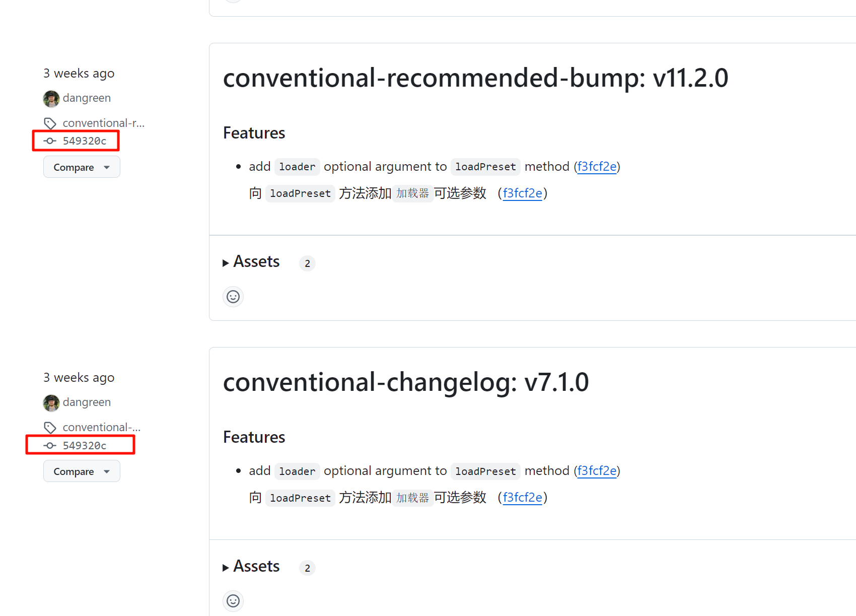Click the tag icon for conventional-r... release
Image resolution: width=856 pixels, height=616 pixels.
pos(50,123)
